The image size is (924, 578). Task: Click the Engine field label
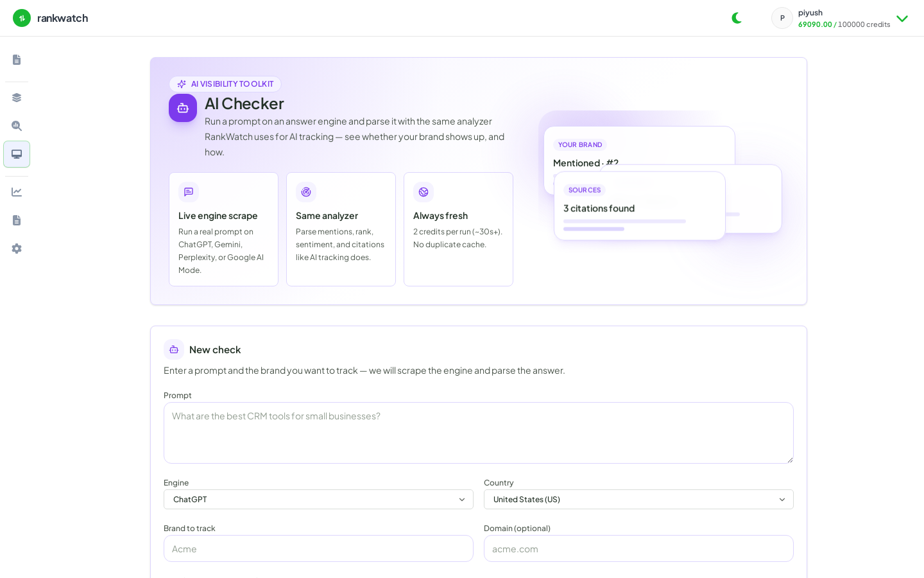(176, 483)
